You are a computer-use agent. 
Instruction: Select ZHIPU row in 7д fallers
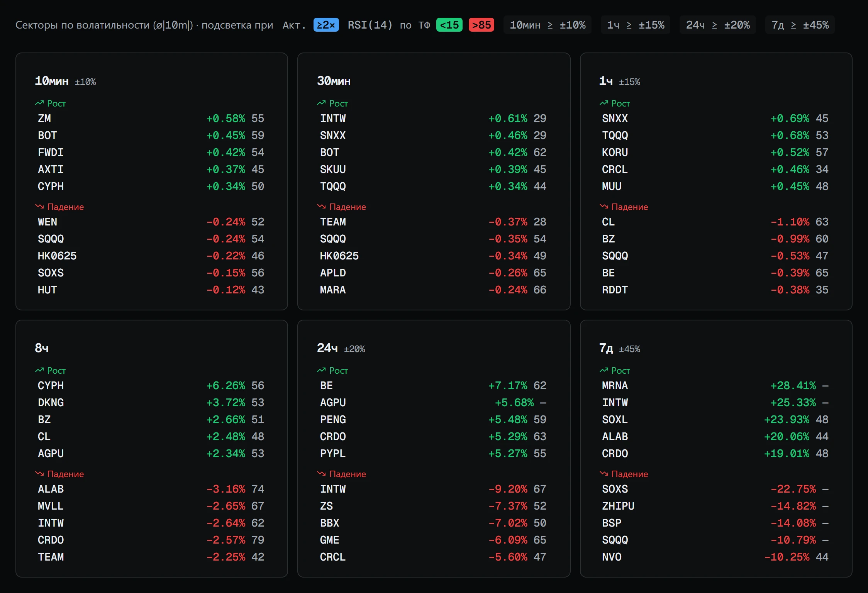point(715,506)
